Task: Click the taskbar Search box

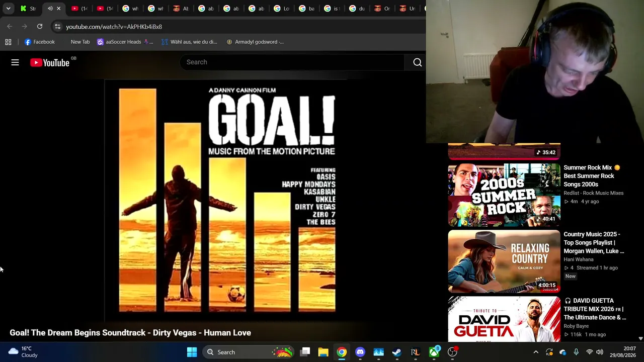Action: 249,352
